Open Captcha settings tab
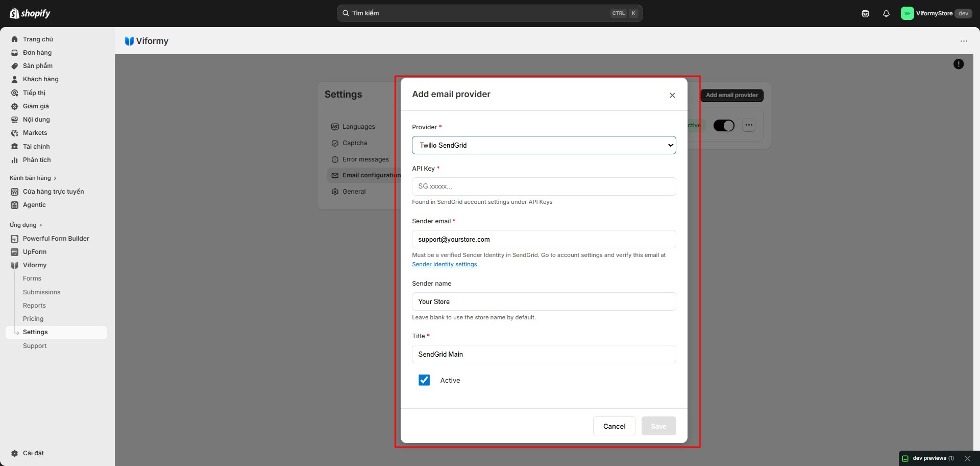 point(355,143)
